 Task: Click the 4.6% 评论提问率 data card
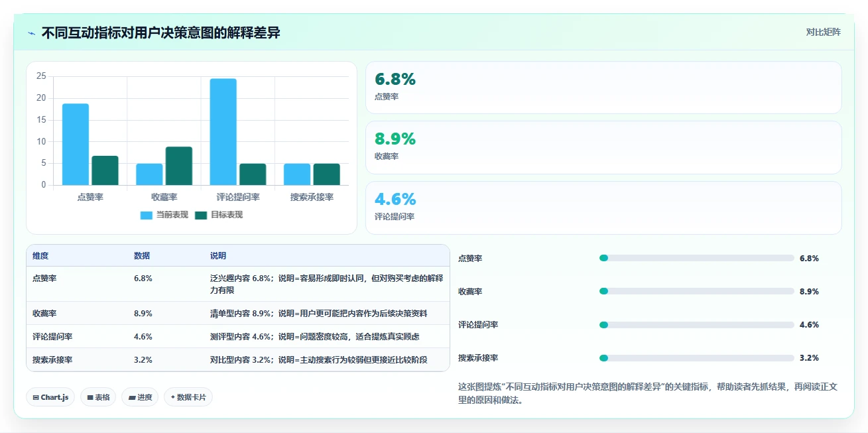pyautogui.click(x=603, y=208)
